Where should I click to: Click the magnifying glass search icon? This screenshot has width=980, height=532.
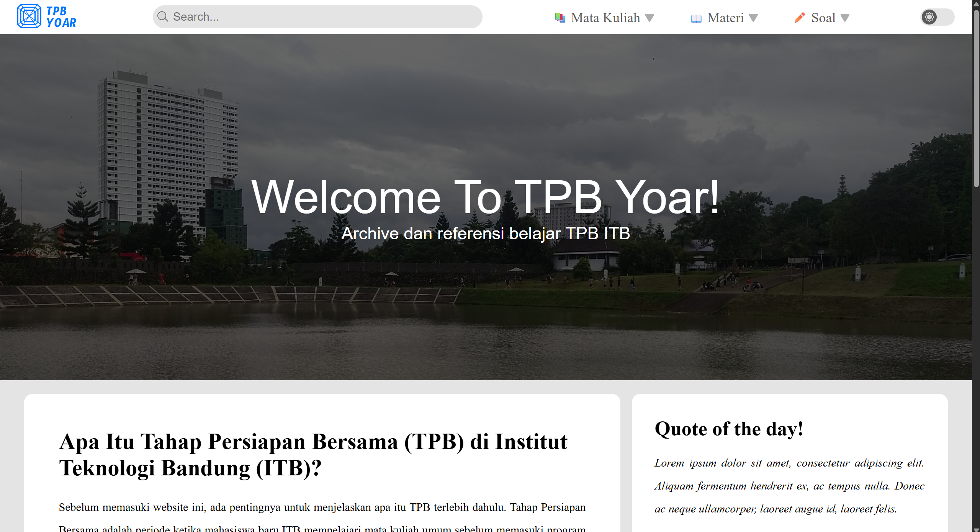(x=164, y=16)
